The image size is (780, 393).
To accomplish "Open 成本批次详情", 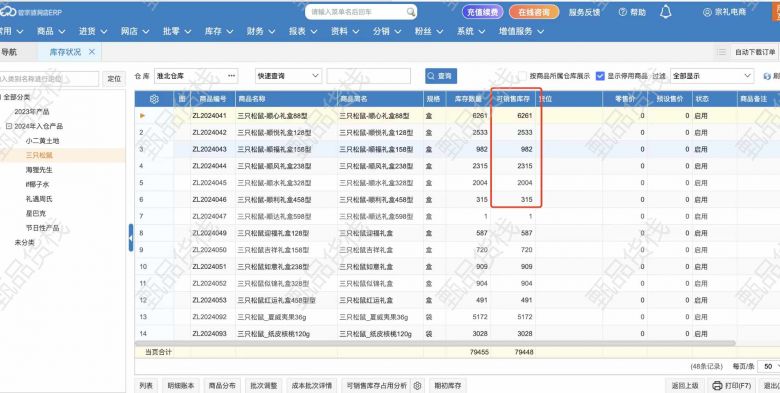I will [311, 386].
